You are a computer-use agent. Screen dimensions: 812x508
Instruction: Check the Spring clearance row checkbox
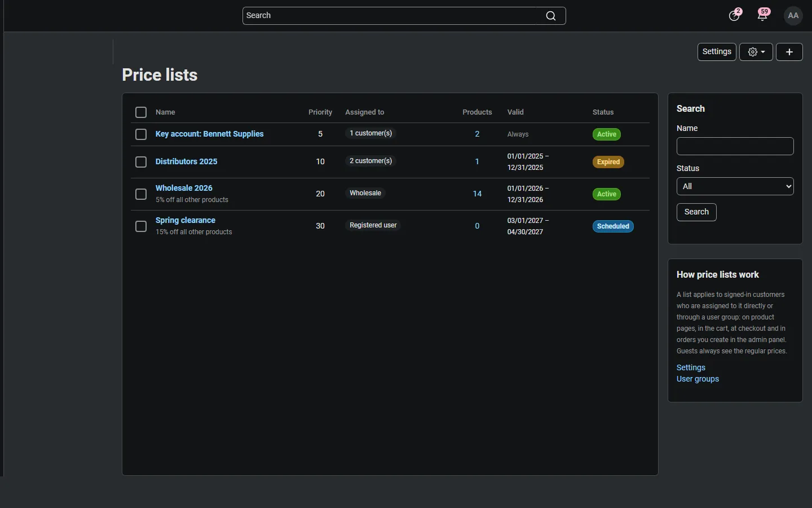141,226
